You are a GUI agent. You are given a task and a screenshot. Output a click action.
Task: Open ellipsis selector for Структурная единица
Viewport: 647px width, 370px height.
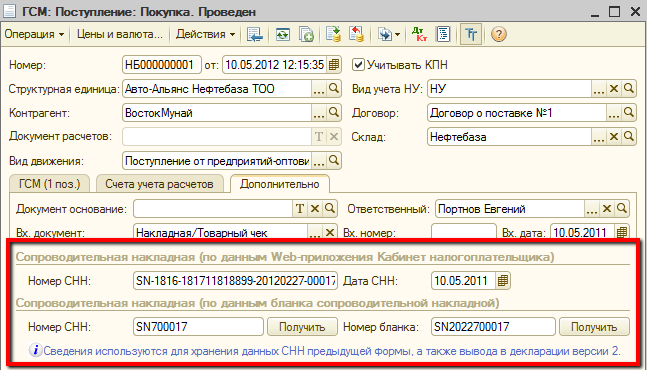[319, 89]
